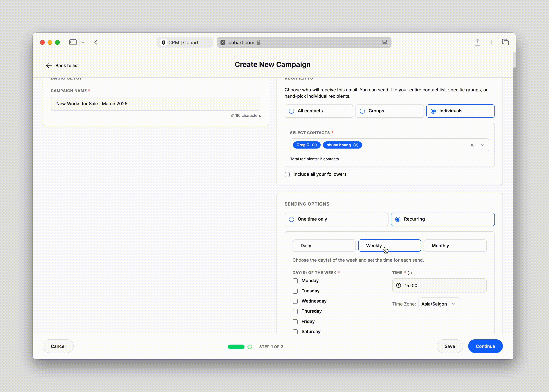Check the Tuesday checkbox
This screenshot has height=392, width=549.
point(295,291)
